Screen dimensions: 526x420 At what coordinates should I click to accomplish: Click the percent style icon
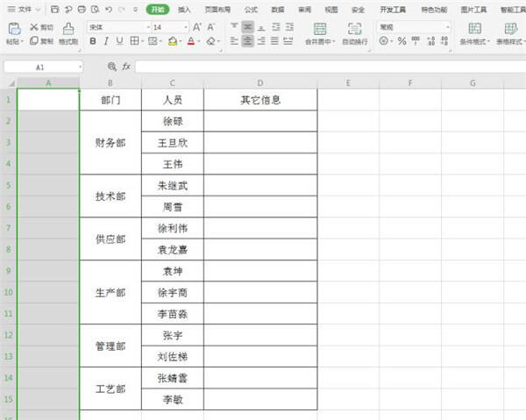click(x=402, y=41)
